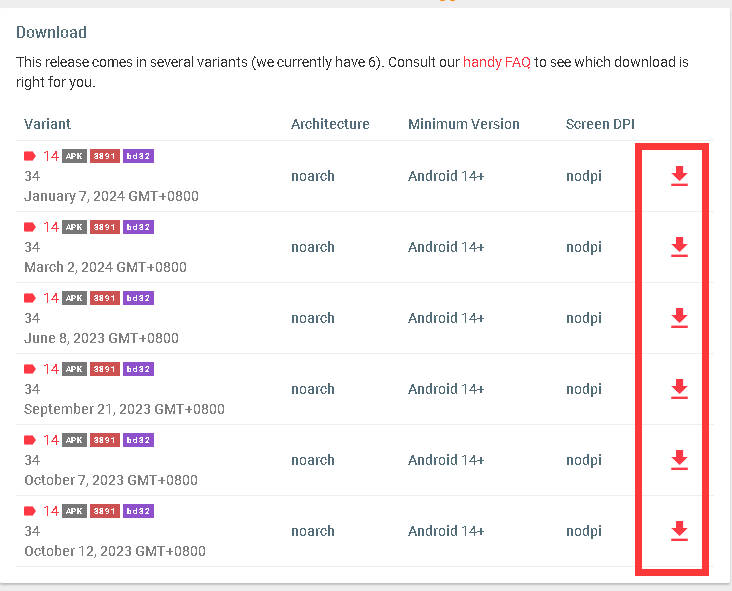Click the Minimum Version column header
Viewport: 732px width, 591px height.
464,124
